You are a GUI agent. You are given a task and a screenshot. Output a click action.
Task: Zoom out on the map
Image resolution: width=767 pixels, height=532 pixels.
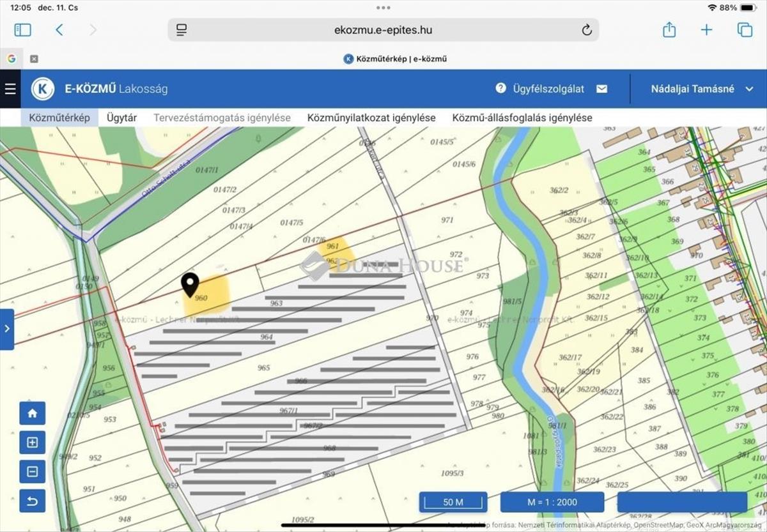coord(33,472)
